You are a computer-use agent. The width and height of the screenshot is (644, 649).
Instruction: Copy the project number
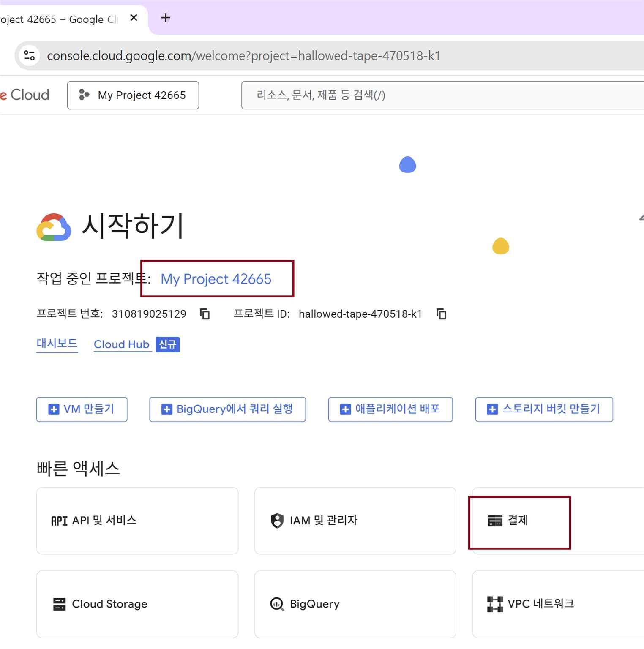pyautogui.click(x=205, y=314)
